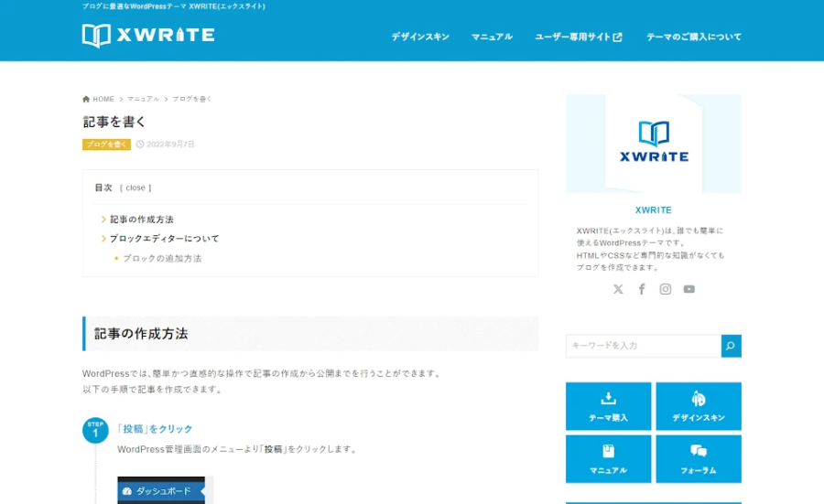This screenshot has height=504, width=824.
Task: Open the マニュアル sidebar tile
Action: coord(609,459)
